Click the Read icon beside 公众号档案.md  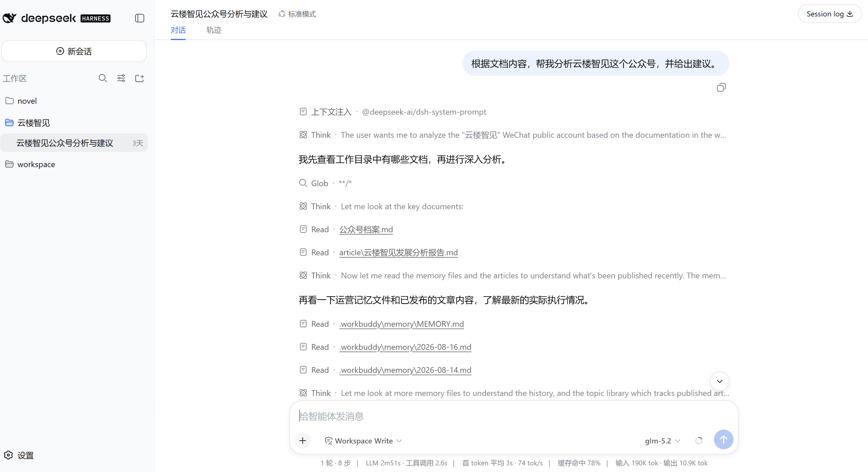click(303, 229)
